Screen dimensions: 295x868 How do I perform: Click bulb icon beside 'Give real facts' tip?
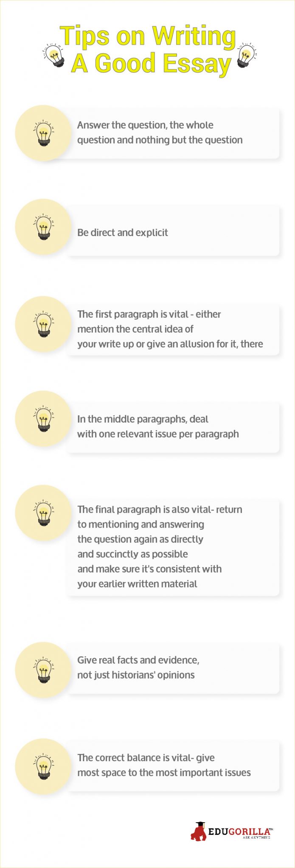click(43, 670)
